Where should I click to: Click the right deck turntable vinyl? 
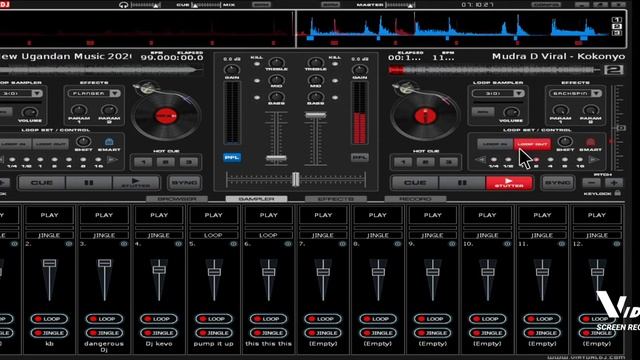425,116
